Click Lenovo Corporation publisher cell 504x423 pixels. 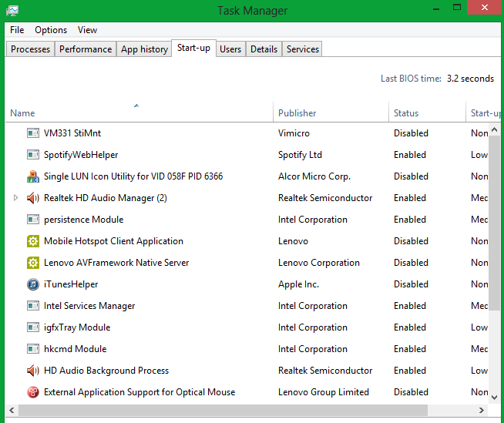point(319,263)
